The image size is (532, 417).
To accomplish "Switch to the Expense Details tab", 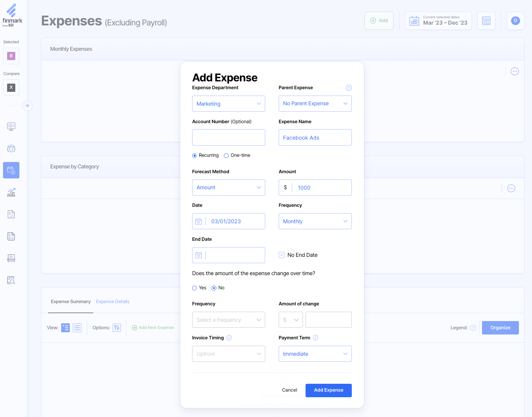I will [113, 301].
